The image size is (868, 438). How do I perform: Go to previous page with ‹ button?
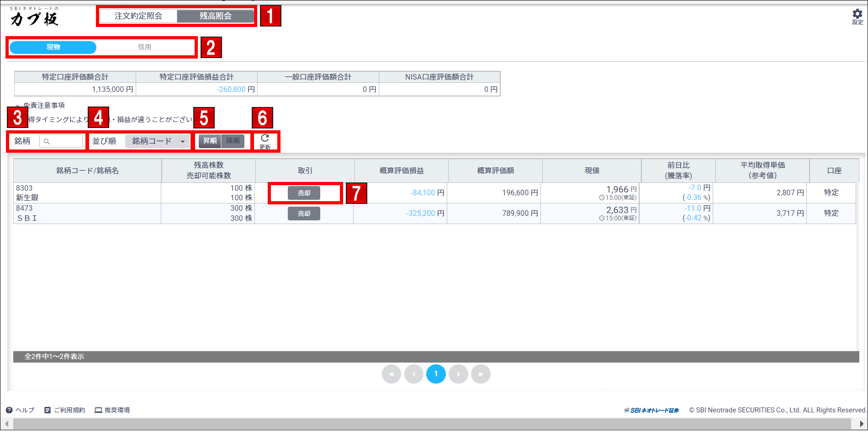pyautogui.click(x=414, y=374)
